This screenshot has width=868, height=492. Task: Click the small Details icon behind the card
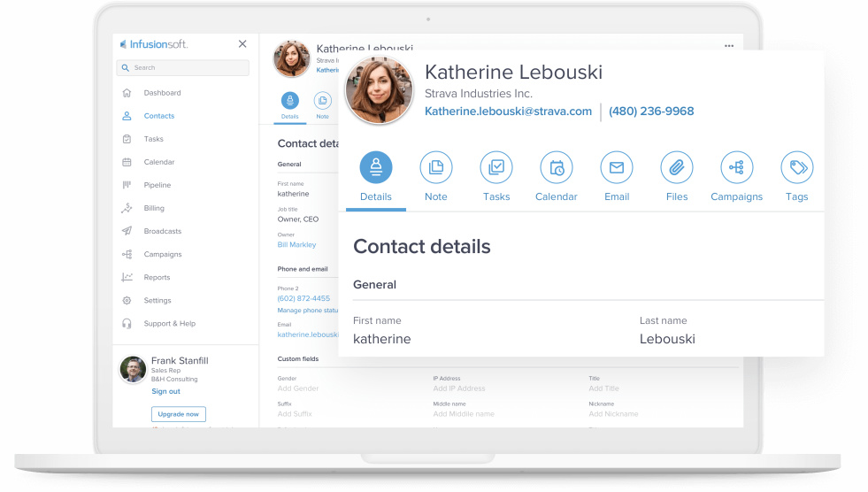[290, 101]
